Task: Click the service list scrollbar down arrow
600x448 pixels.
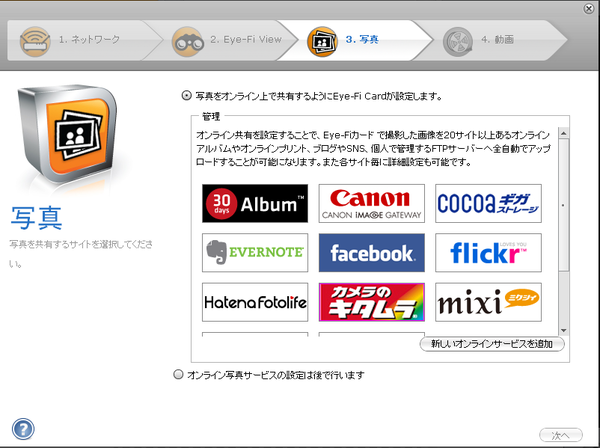Action: pyautogui.click(x=563, y=331)
